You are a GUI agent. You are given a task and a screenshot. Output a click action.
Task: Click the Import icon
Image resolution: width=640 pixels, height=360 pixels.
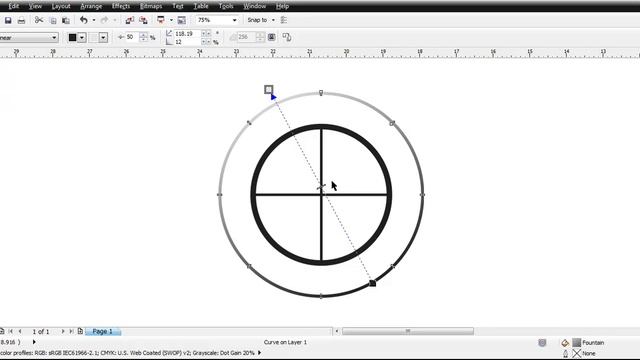tap(130, 20)
